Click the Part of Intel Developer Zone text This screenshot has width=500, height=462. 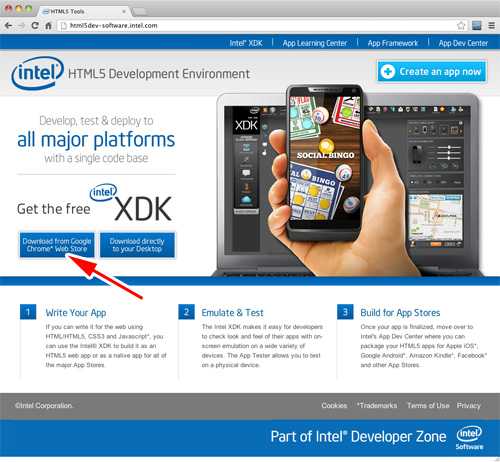point(358,436)
